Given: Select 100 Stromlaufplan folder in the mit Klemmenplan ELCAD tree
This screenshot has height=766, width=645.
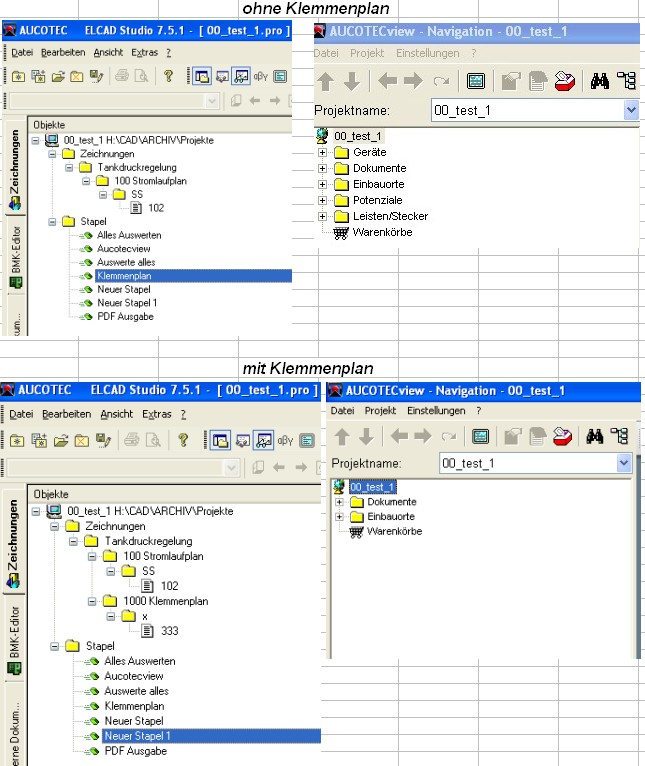Looking at the screenshot, I should [x=163, y=556].
